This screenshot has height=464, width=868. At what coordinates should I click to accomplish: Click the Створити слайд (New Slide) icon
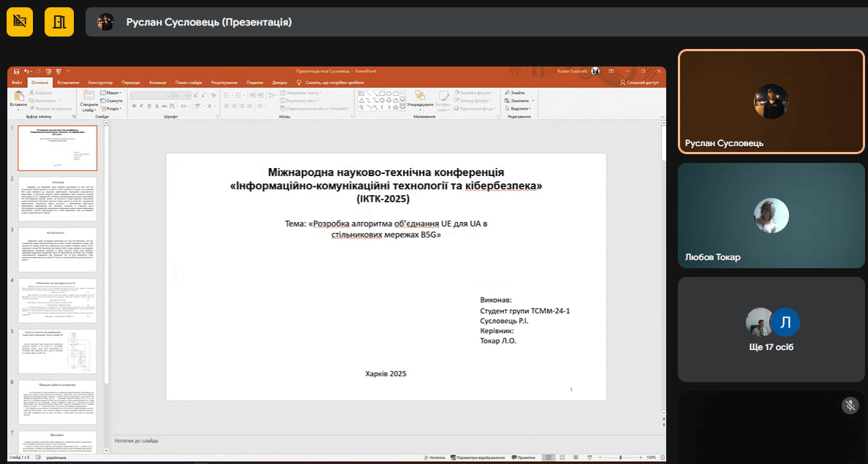[x=88, y=97]
